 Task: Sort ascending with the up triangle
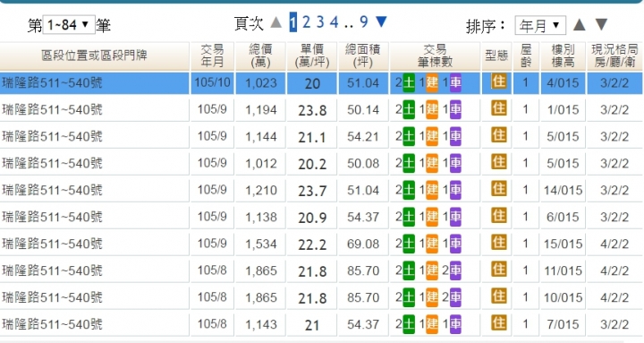click(579, 25)
